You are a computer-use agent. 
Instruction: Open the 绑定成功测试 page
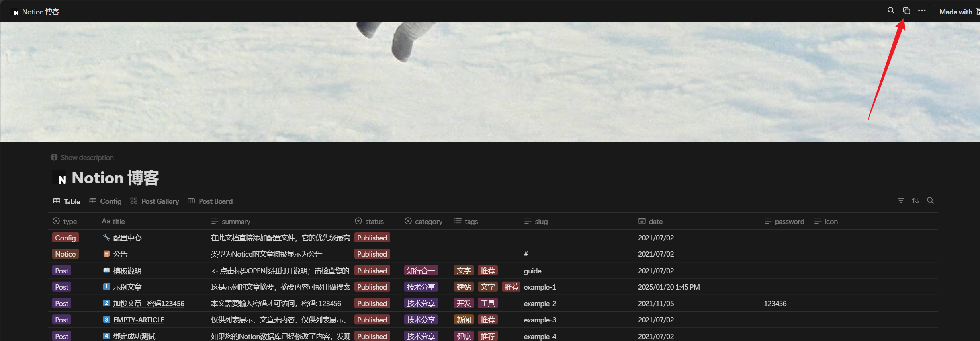point(135,336)
